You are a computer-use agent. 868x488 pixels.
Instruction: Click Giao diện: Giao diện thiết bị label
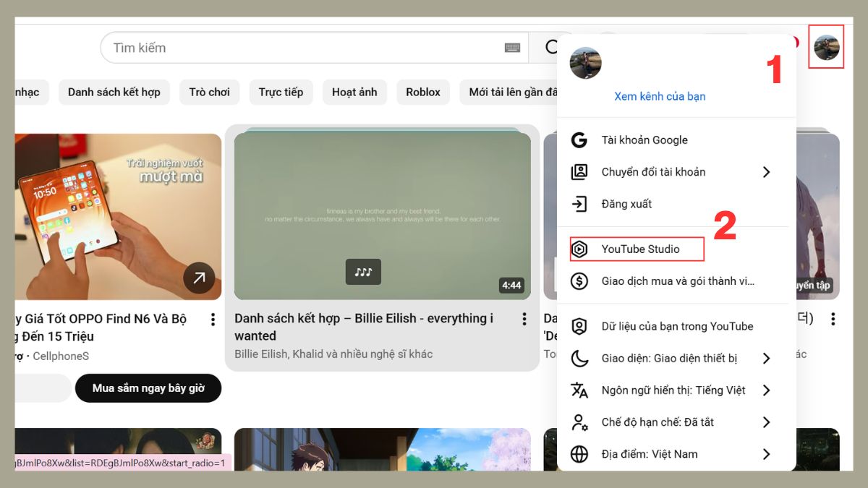coord(669,359)
